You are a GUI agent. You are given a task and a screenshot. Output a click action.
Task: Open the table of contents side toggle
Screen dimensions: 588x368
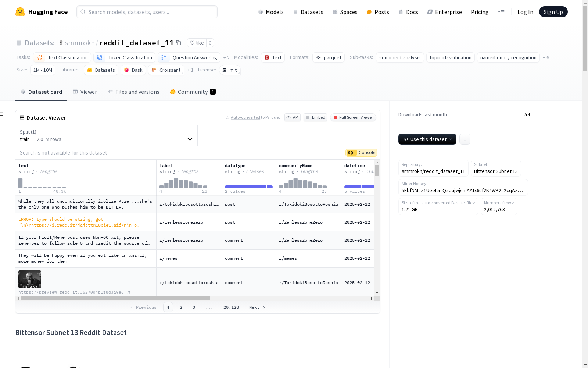(2, 114)
